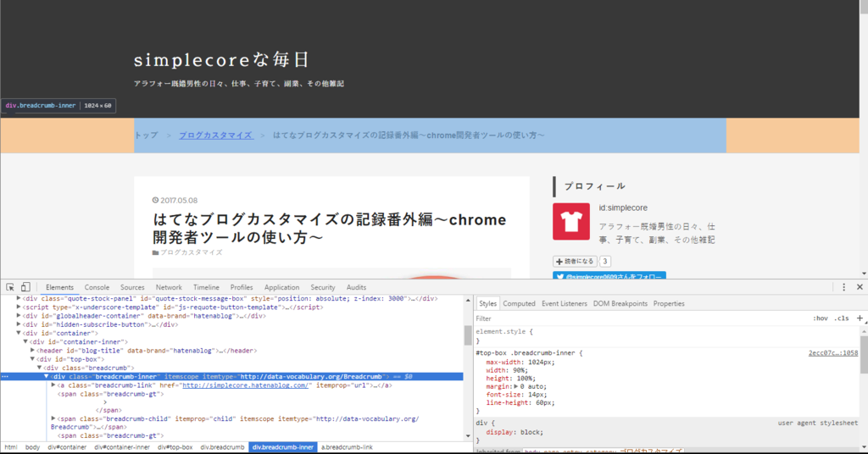This screenshot has width=868, height=454.
Task: Open the Profiles tab
Action: click(x=242, y=287)
